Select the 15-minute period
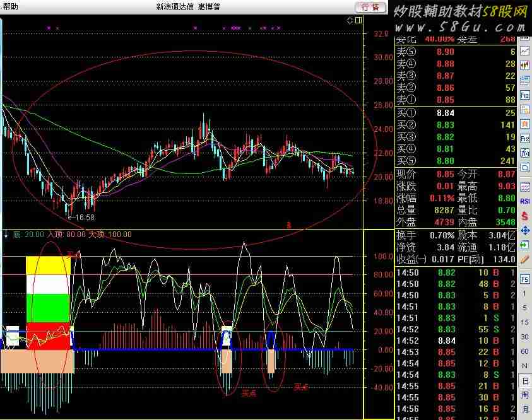The width and height of the screenshot is (532, 420). [525, 322]
